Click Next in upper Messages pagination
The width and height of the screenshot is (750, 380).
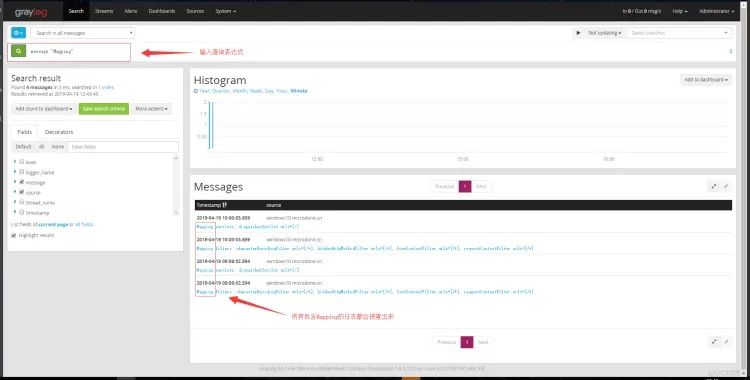click(x=481, y=187)
